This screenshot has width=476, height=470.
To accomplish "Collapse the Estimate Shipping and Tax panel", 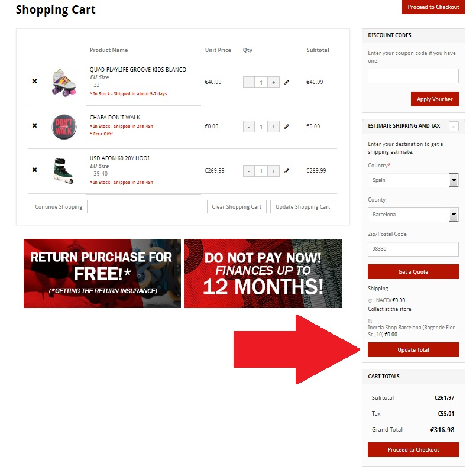I will [454, 127].
